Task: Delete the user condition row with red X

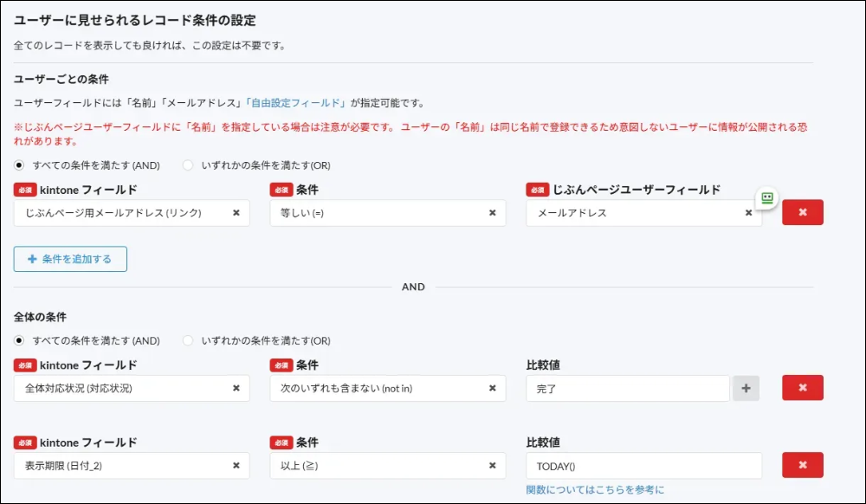Action: coord(802,213)
